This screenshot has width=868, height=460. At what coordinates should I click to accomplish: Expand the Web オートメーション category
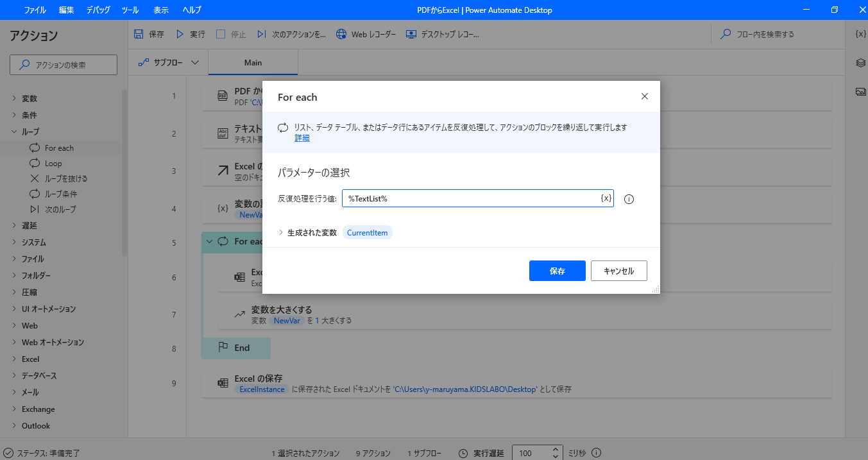(14, 342)
